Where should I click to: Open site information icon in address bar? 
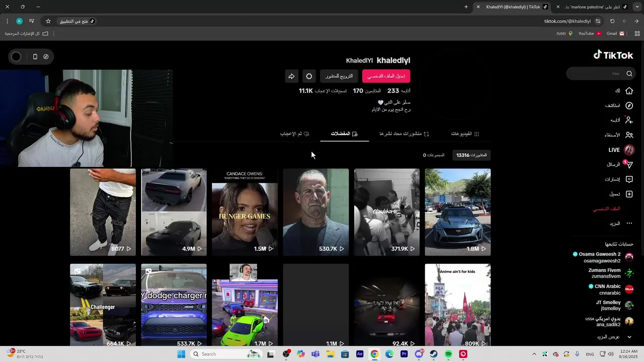pos(598,21)
